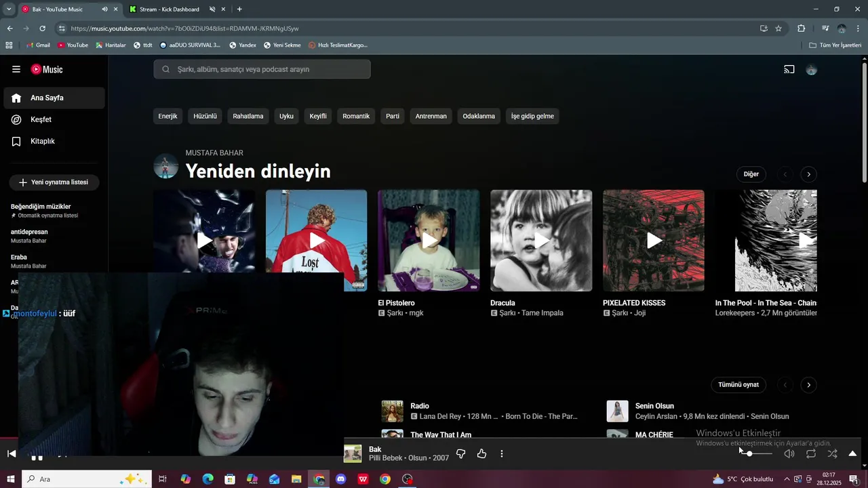Open the Tame Impala artist link
This screenshot has height=488, width=868.
[542, 313]
